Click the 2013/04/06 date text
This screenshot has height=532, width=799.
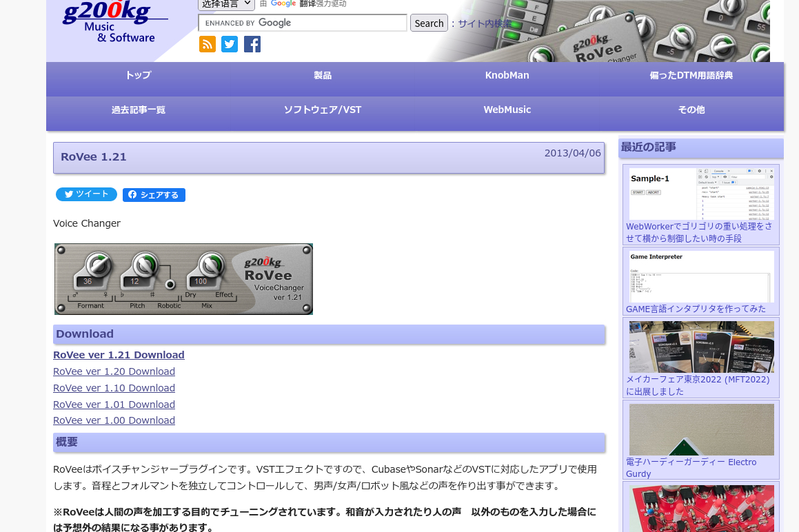tap(573, 153)
